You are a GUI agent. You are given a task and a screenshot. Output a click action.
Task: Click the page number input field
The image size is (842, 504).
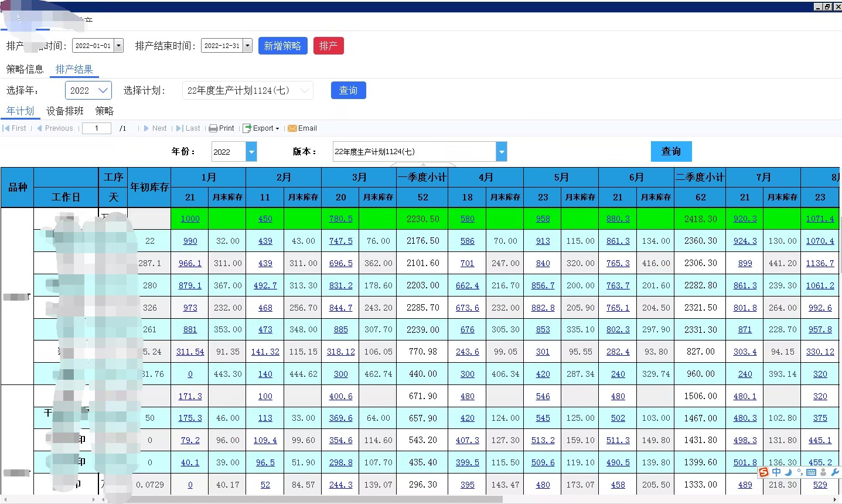(97, 128)
